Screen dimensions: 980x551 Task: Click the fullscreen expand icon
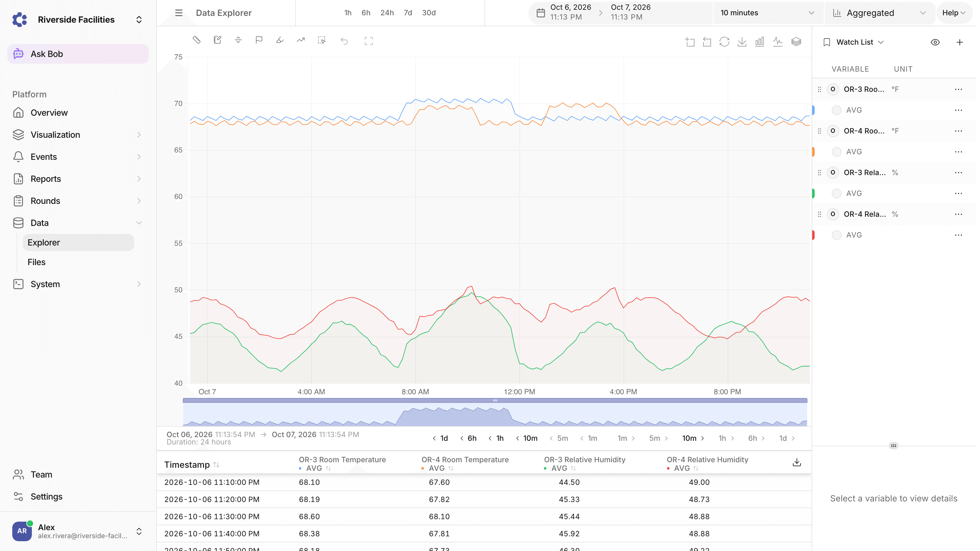click(x=369, y=41)
